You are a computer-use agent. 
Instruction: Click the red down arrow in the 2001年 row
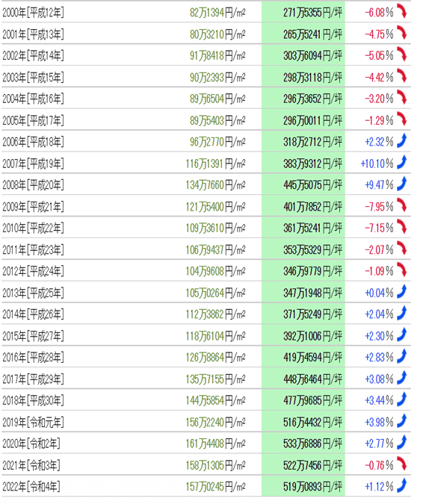coord(401,33)
